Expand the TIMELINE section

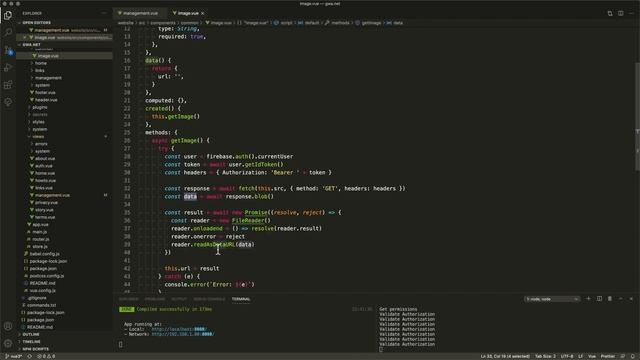point(31,342)
